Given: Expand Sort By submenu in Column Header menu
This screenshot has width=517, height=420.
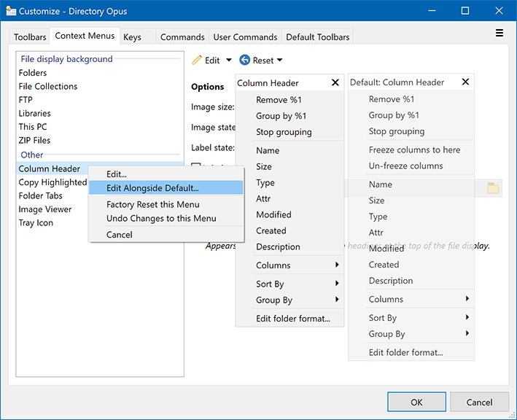Looking at the screenshot, I should tap(337, 283).
